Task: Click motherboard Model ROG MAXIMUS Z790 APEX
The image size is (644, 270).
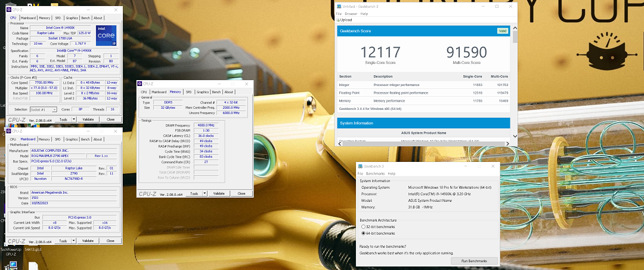Action: (x=58, y=156)
